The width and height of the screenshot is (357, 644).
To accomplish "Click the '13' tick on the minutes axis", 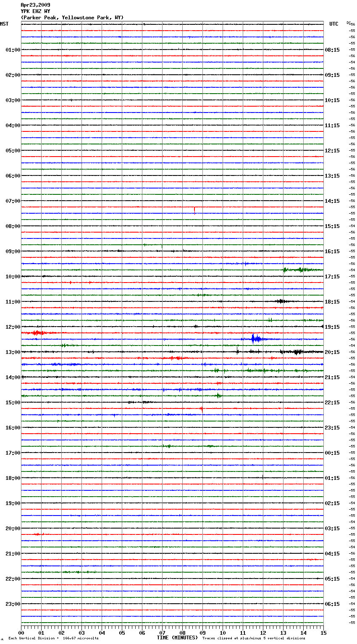I will [x=283, y=633].
